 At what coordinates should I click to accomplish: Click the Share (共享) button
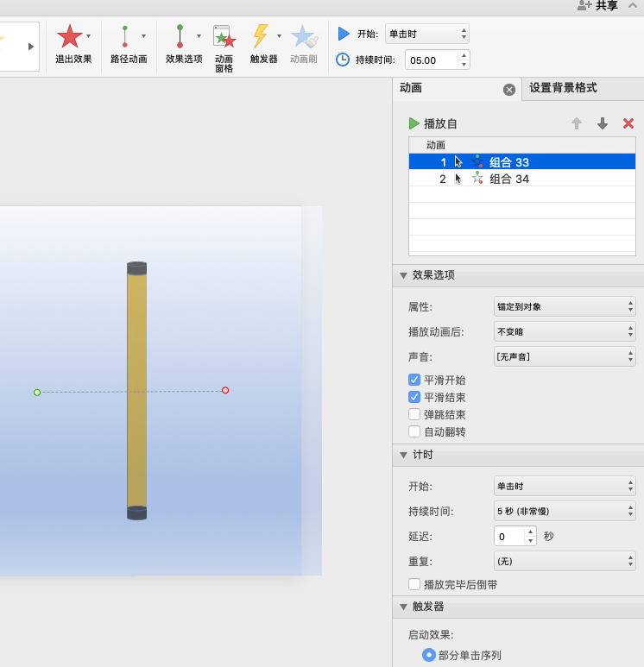(x=597, y=5)
